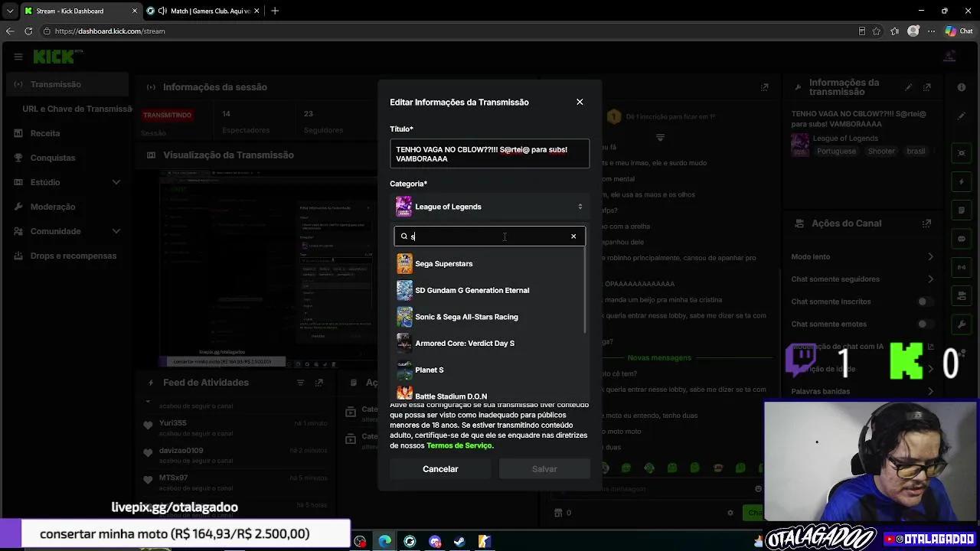Expand the Estúdio sidebar section
Viewport: 980px width, 551px height.
pos(67,182)
